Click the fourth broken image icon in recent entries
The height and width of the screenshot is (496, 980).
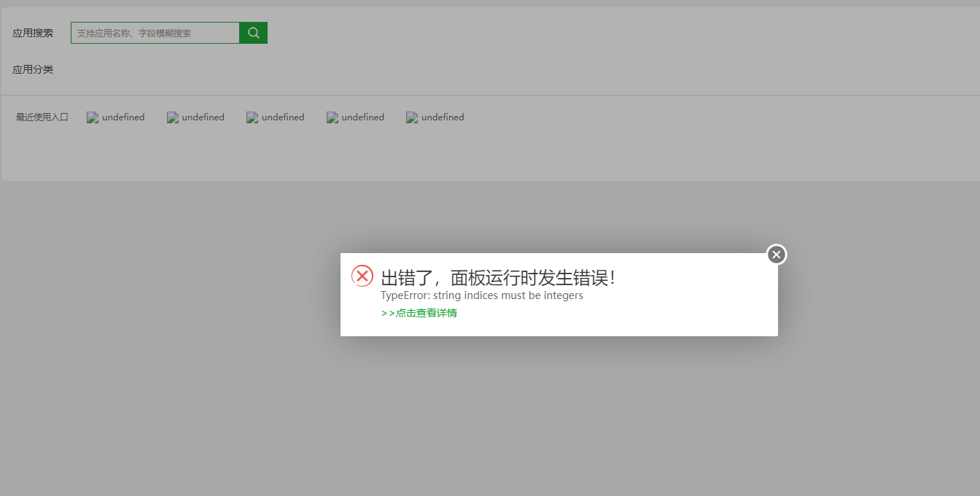(332, 117)
